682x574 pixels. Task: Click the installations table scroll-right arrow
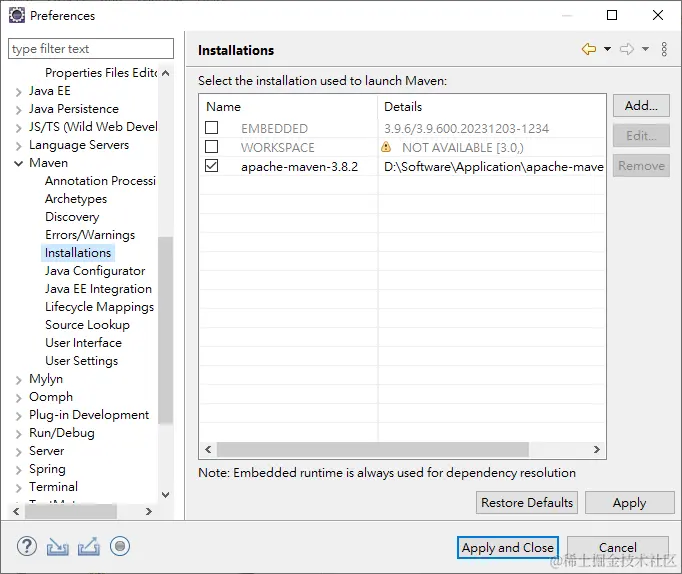click(597, 450)
